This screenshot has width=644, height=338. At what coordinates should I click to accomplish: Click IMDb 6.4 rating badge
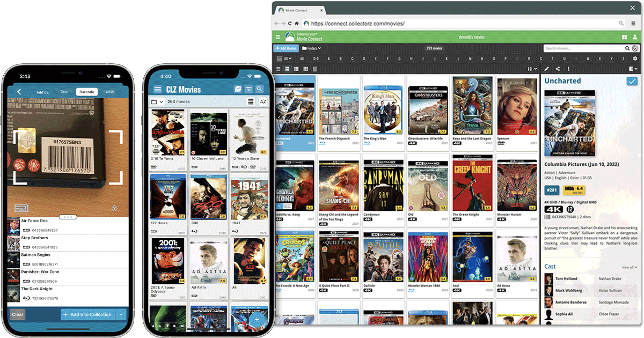click(x=574, y=189)
